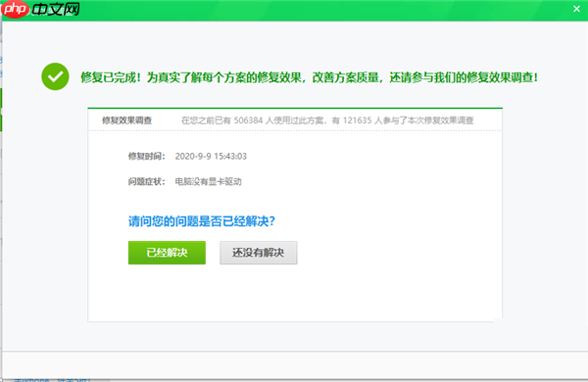Click the red php oval badge

coord(15,9)
